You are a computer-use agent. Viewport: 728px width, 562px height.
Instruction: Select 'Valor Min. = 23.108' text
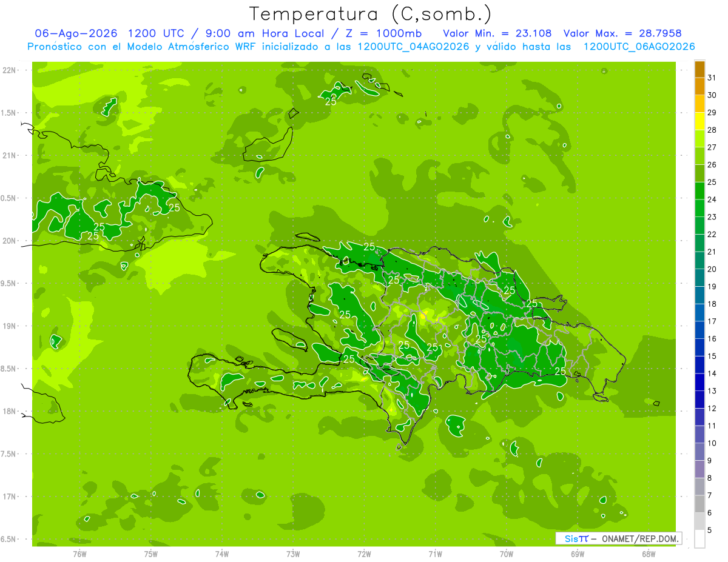497,33
